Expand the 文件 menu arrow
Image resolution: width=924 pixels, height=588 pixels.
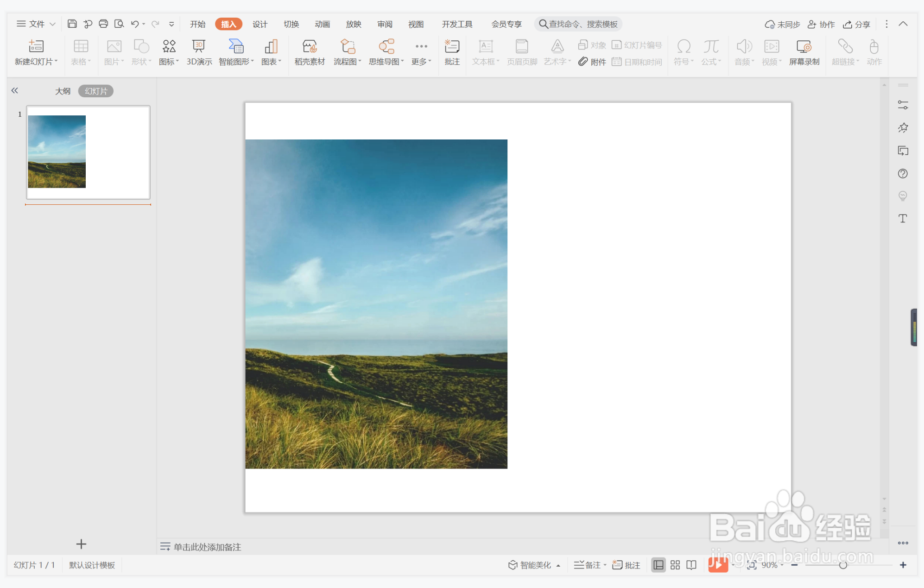click(52, 24)
